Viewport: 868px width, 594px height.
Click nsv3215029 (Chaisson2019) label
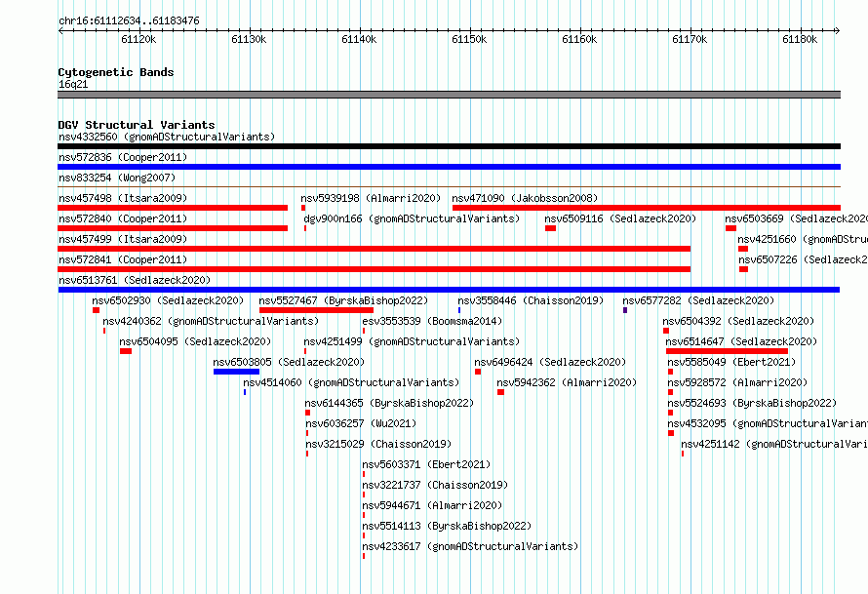[x=378, y=444]
